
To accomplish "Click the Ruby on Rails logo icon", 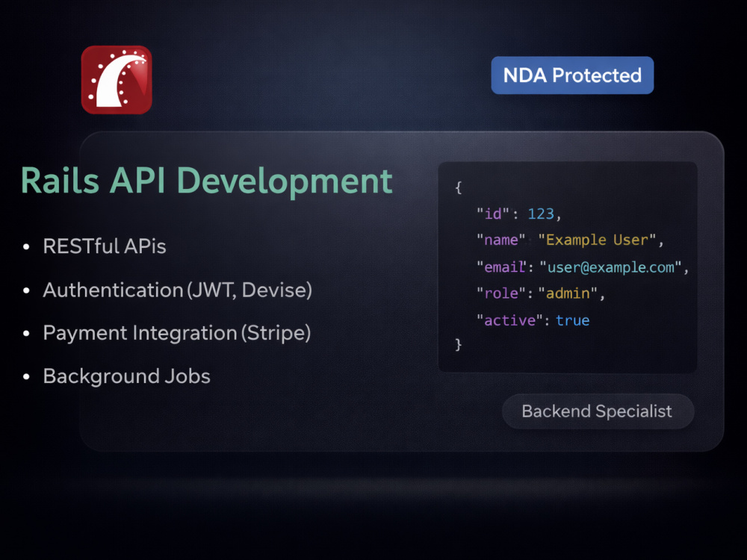I will click(117, 80).
